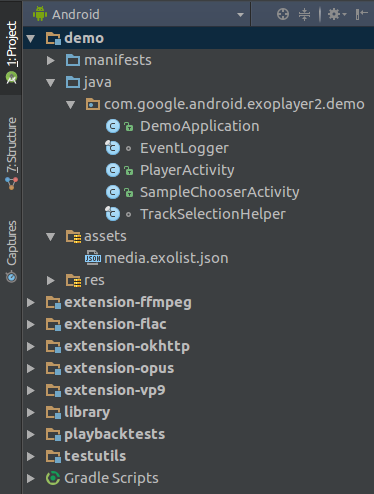The image size is (374, 494).
Task: Open the gear settings menu
Action: point(337,14)
